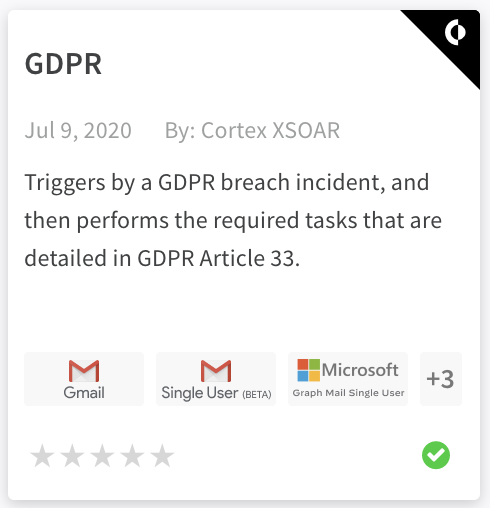The height and width of the screenshot is (508, 490).
Task: Click the Microsoft four-color squares logo
Action: [x=309, y=370]
